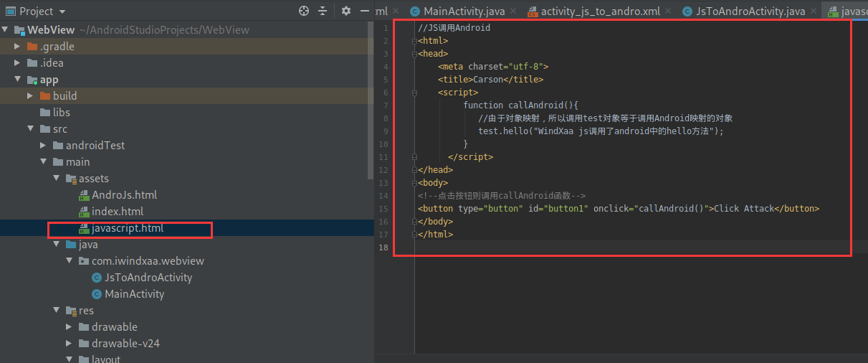Click line number 18 in the gutter
This screenshot has height=363, width=868.
[384, 247]
